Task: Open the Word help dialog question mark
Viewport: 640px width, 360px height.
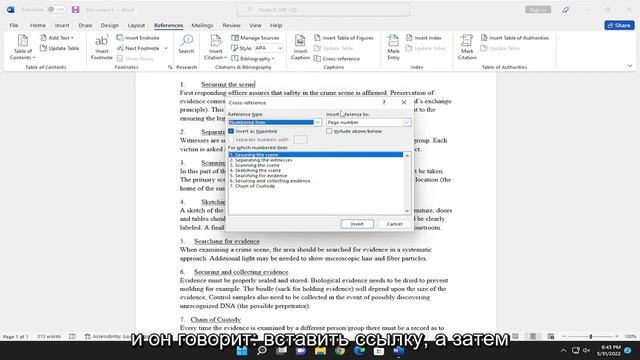Action: click(384, 102)
